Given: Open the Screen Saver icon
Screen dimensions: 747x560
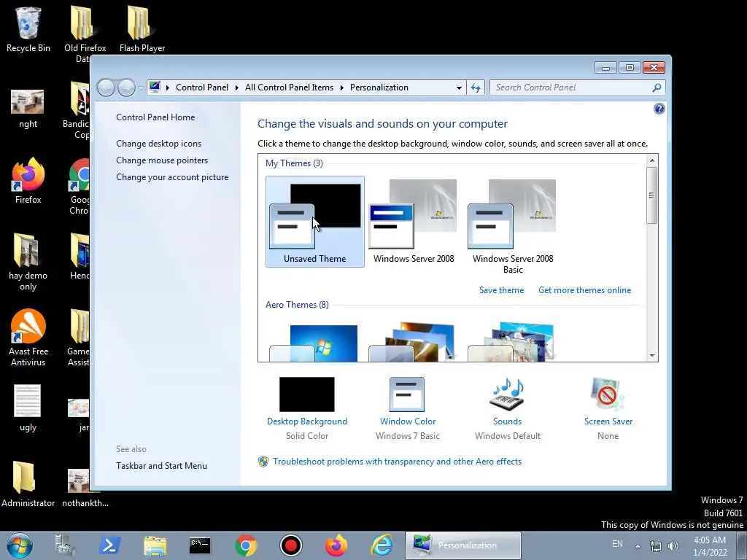Looking at the screenshot, I should pyautogui.click(x=608, y=394).
